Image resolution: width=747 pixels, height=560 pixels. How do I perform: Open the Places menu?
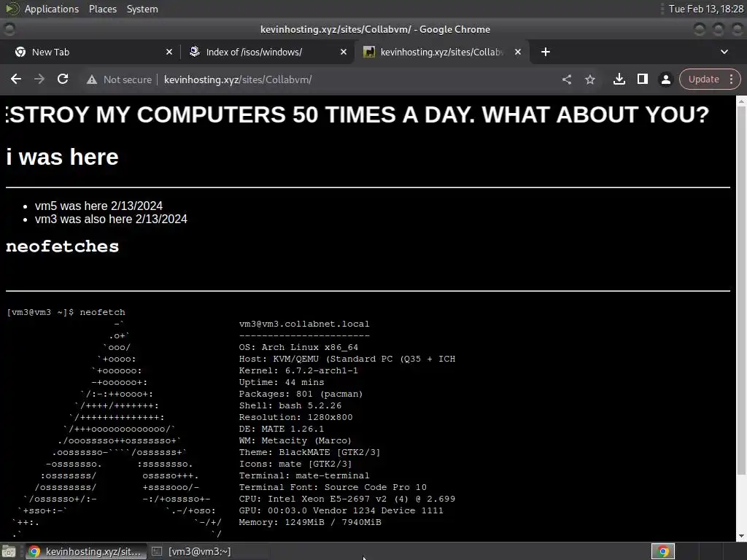click(102, 9)
